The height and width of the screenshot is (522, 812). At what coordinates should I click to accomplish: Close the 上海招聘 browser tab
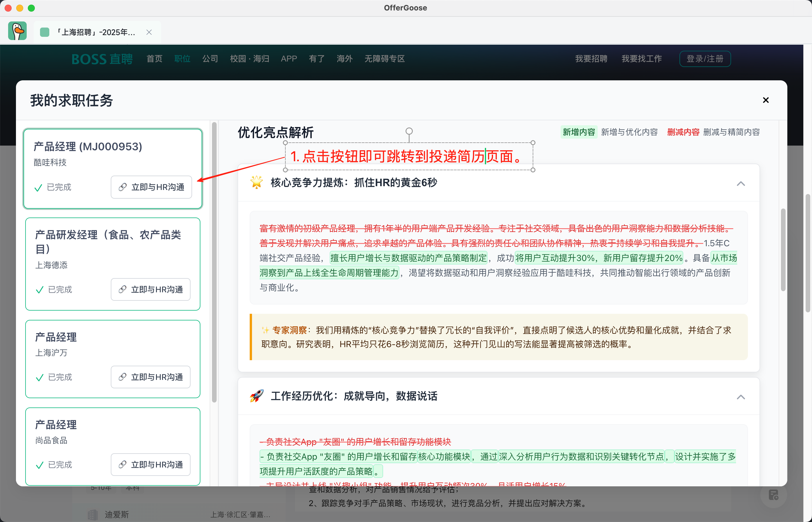(x=149, y=32)
